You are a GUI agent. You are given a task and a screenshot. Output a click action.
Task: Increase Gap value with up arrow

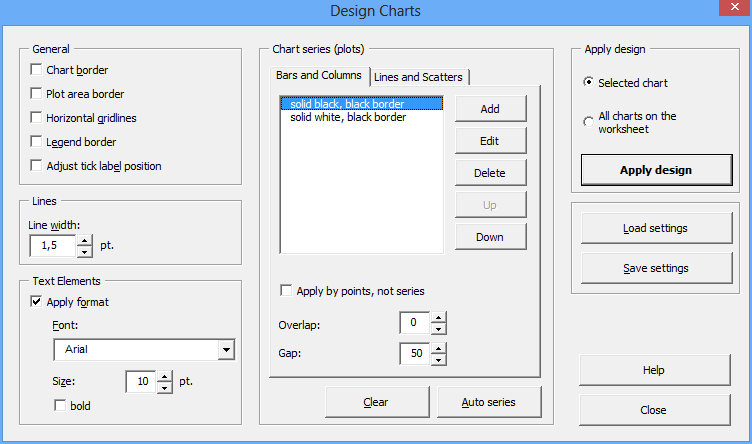pyautogui.click(x=438, y=348)
